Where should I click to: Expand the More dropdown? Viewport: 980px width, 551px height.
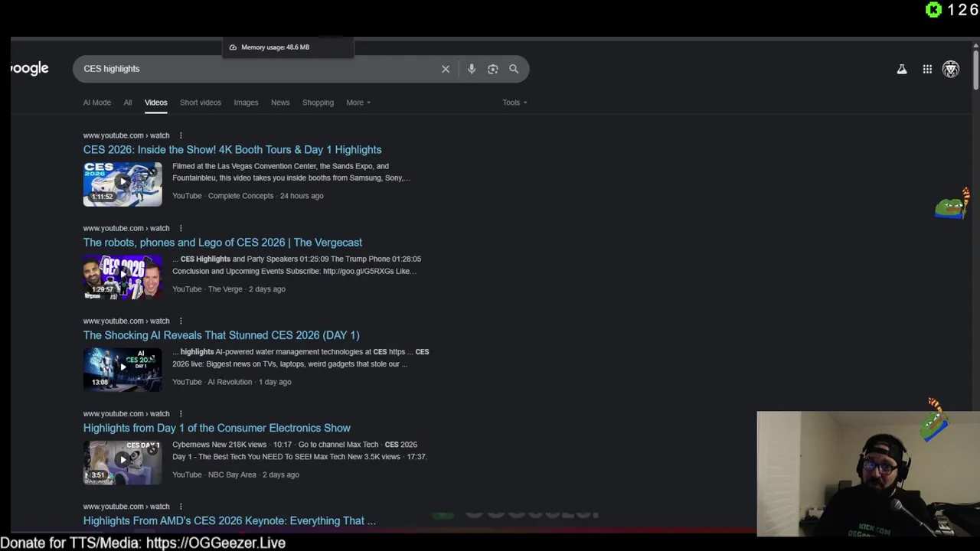tap(358, 103)
